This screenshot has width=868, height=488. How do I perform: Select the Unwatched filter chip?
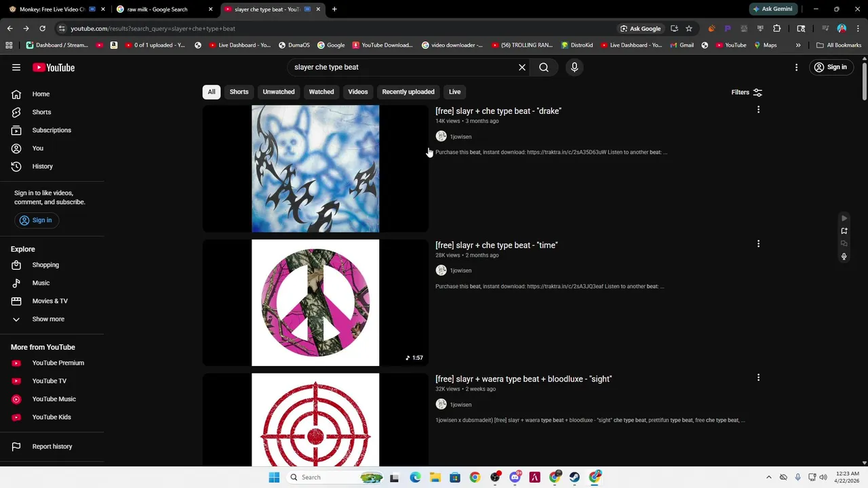(279, 91)
